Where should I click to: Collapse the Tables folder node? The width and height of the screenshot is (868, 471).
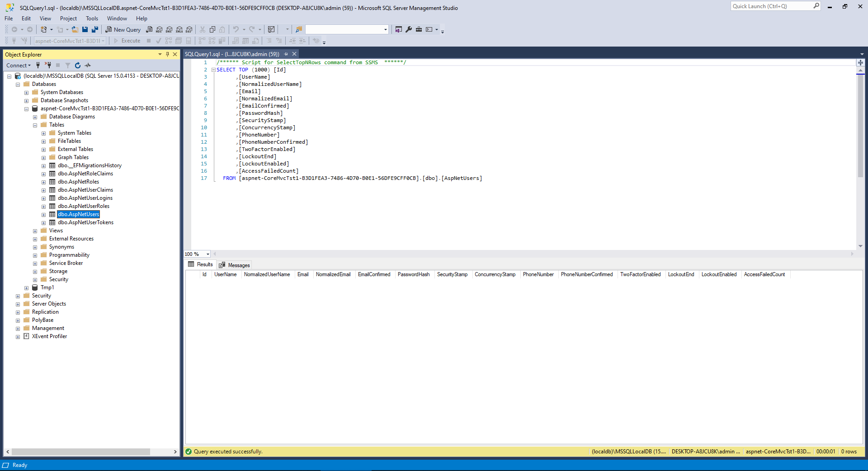[x=35, y=125]
